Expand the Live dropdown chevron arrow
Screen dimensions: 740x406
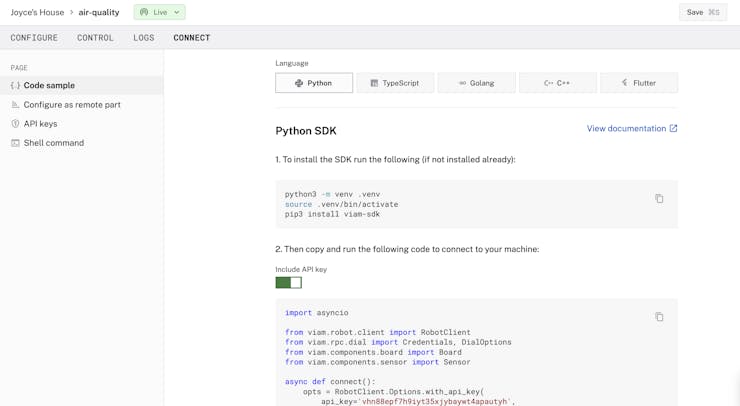click(x=177, y=13)
